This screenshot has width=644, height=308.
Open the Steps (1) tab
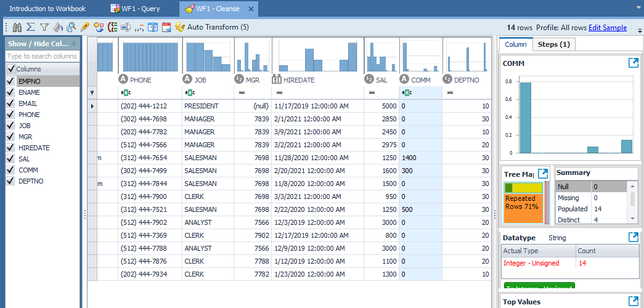tap(554, 44)
